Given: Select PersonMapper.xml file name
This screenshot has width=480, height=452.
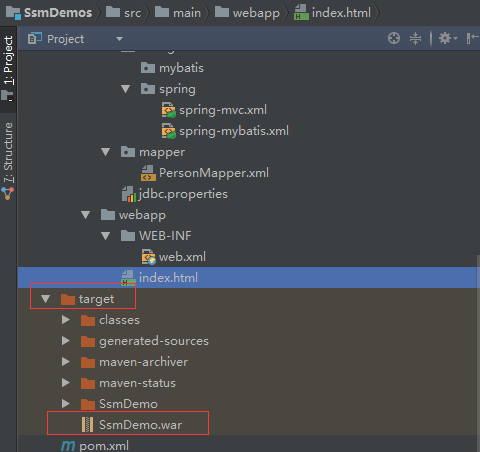Looking at the screenshot, I should (x=214, y=173).
